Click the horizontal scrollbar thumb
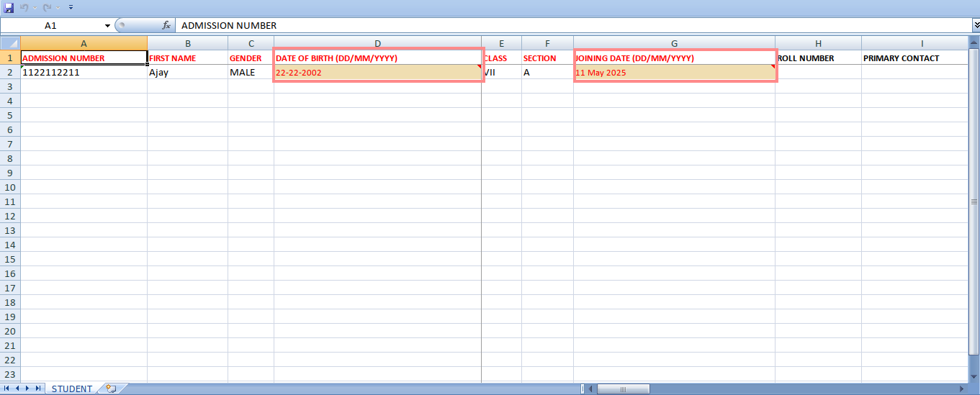The image size is (980, 395). click(x=623, y=389)
